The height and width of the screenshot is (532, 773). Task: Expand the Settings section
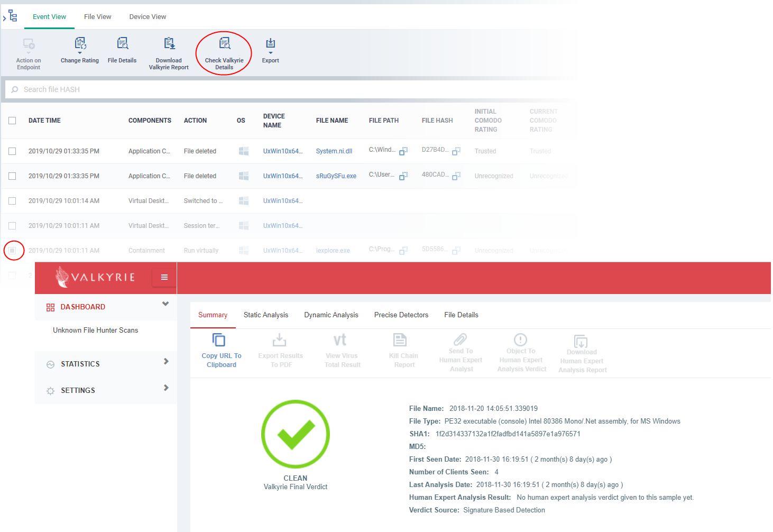click(166, 388)
